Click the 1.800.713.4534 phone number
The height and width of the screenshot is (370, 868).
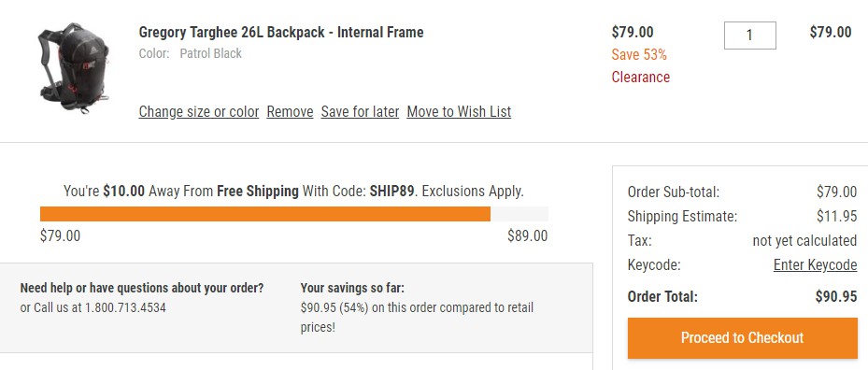(x=125, y=307)
